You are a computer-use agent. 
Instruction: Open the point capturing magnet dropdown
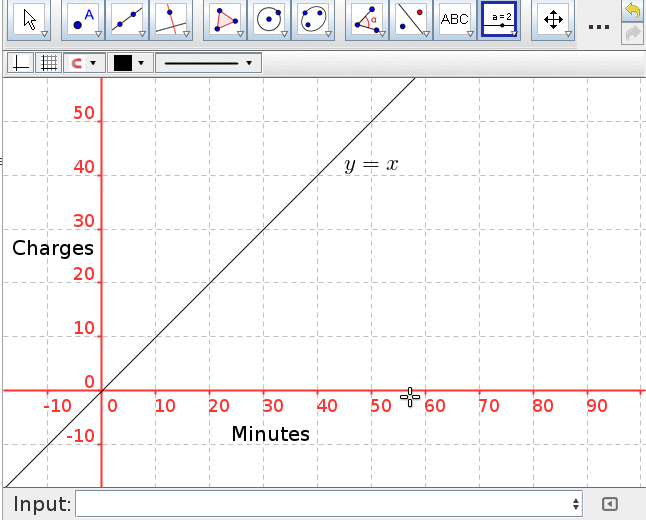click(x=83, y=63)
